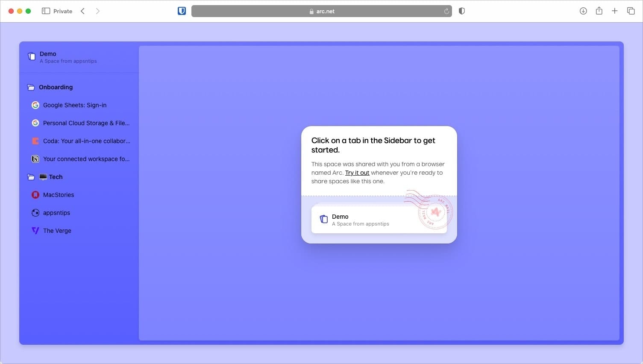Select the Notion workspace tab icon
643x364 pixels.
[35, 159]
